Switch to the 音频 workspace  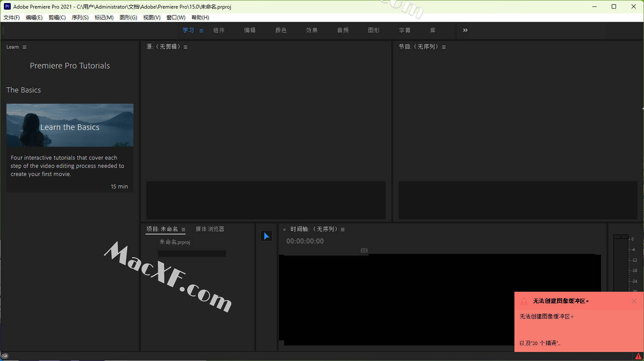(343, 30)
